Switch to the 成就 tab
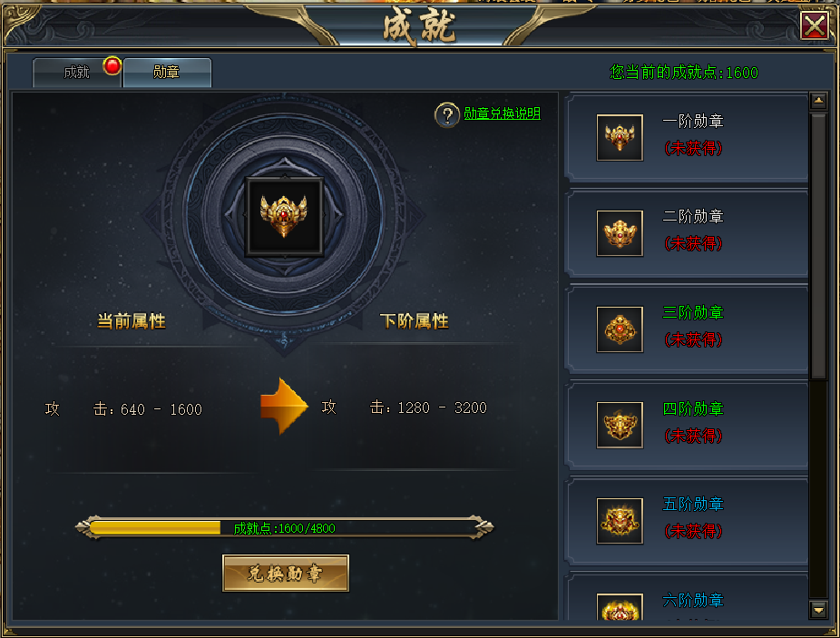The image size is (840, 638). pos(77,73)
